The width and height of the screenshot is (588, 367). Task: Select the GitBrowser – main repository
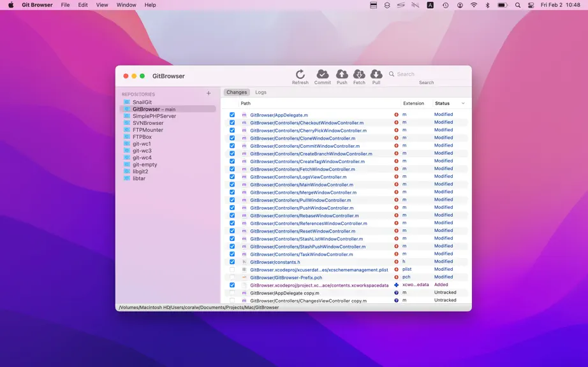coord(168,109)
